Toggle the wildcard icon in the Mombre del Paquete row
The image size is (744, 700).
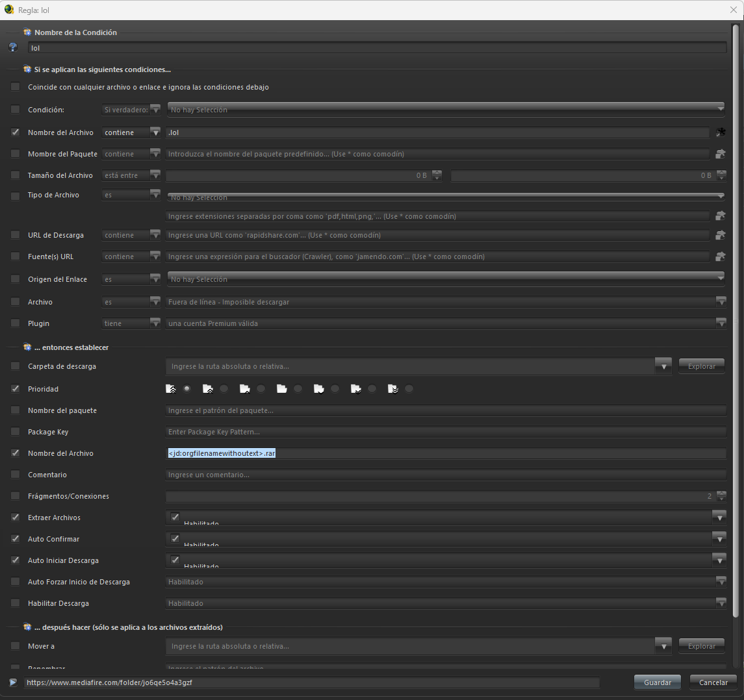(x=721, y=154)
